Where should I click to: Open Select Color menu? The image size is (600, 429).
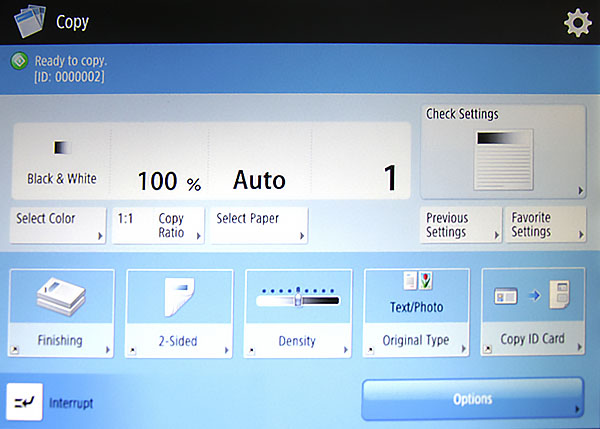58,225
